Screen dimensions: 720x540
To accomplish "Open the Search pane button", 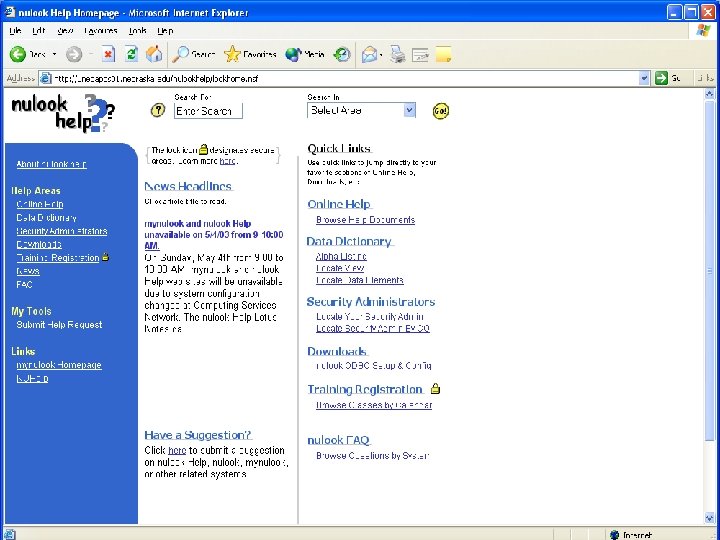I will click(x=193, y=54).
